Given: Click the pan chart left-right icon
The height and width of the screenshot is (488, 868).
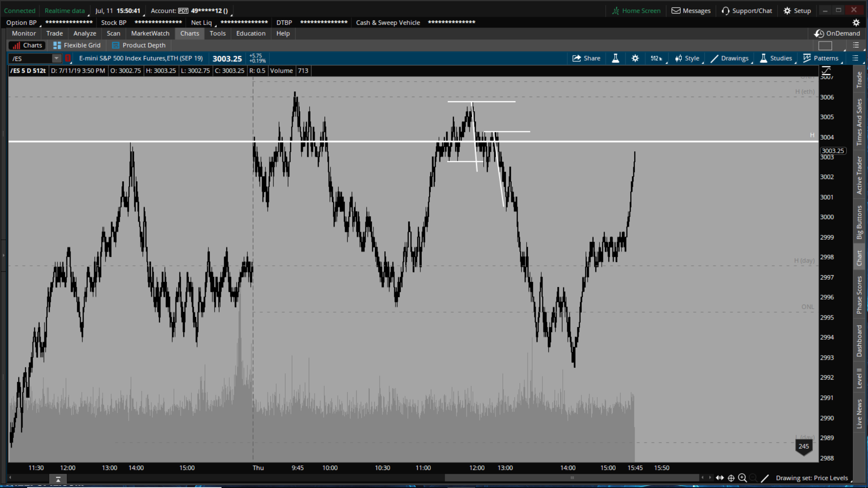Looking at the screenshot, I should coord(720,478).
